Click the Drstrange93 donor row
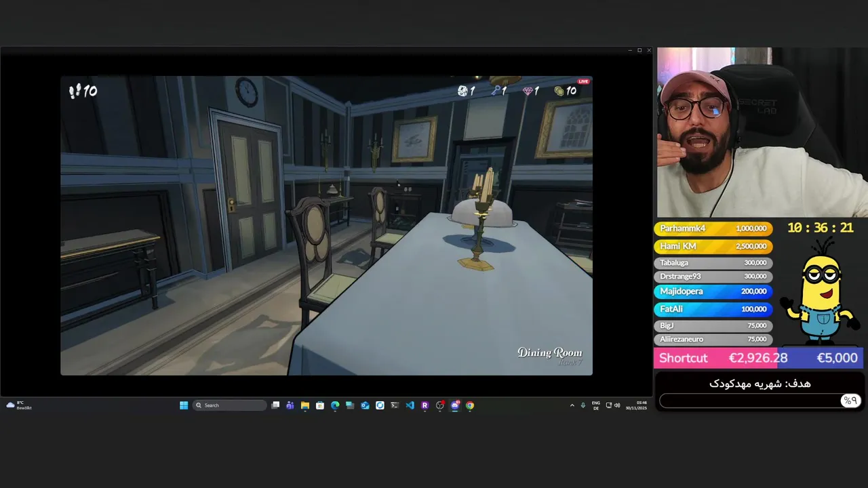This screenshot has width=868, height=488. pyautogui.click(x=712, y=277)
